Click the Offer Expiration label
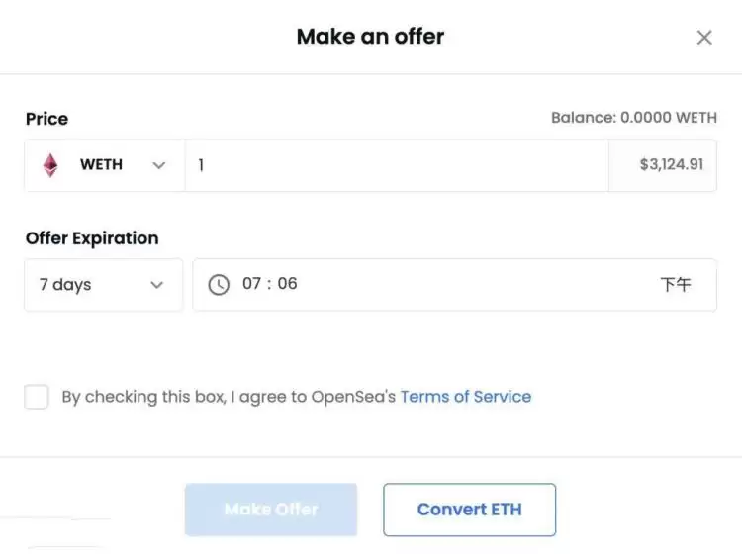This screenshot has height=560, width=742. pos(92,238)
